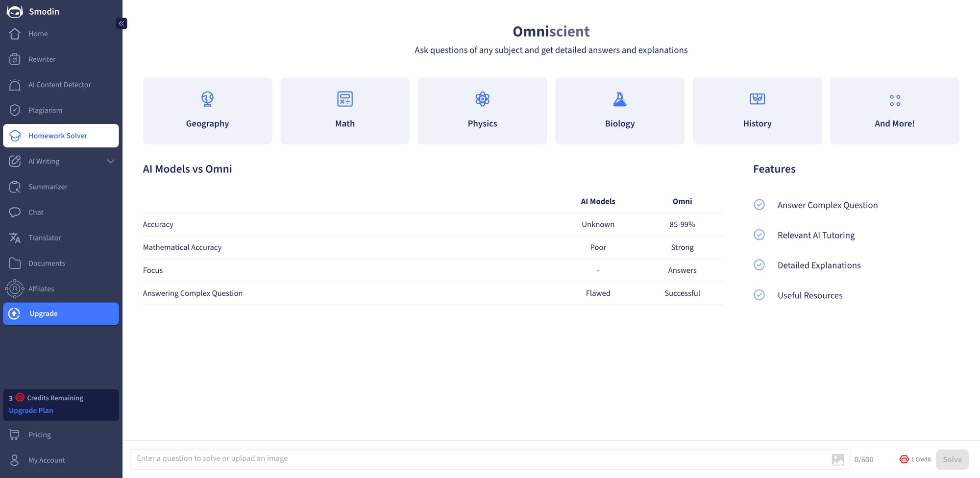Click the 'Omni' column header

pyautogui.click(x=682, y=201)
